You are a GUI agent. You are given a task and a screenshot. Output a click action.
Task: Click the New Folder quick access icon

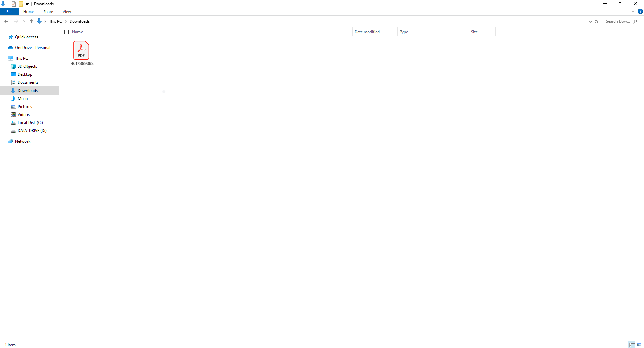tap(21, 4)
